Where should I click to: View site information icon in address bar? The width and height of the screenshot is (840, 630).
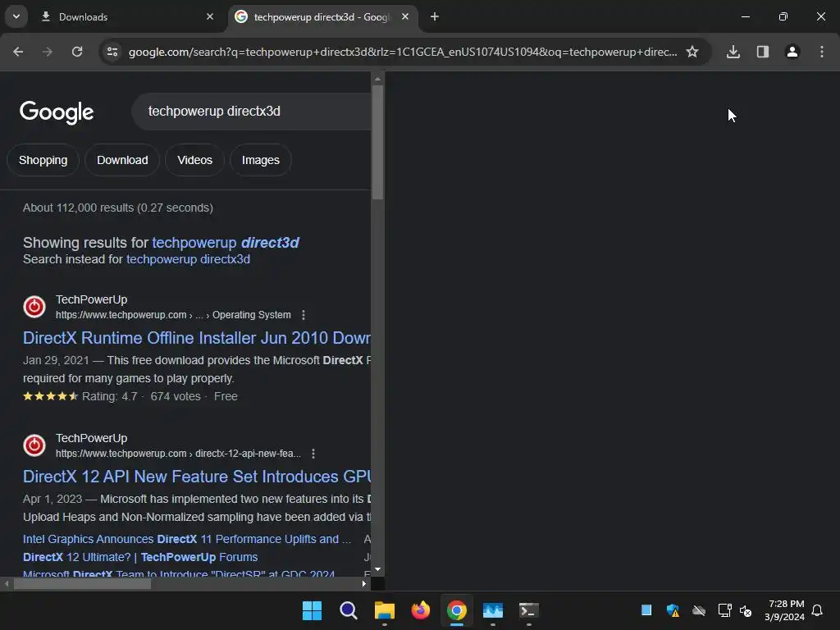pyautogui.click(x=112, y=52)
